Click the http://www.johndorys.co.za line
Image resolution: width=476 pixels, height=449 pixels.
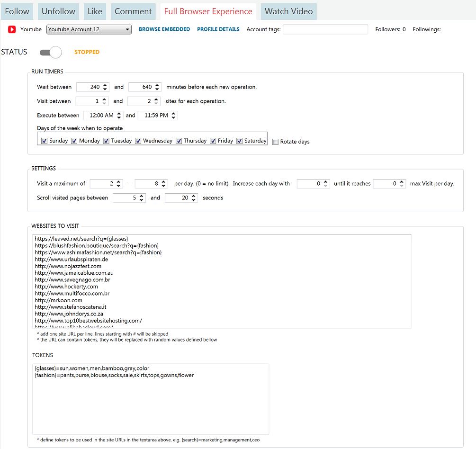coord(69,314)
